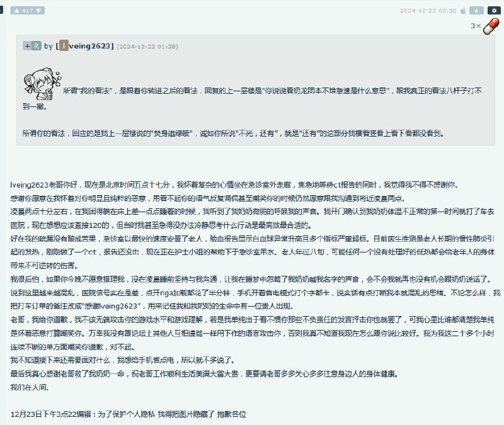
Task: Click the R reply marker in the quote header
Action: point(37,46)
